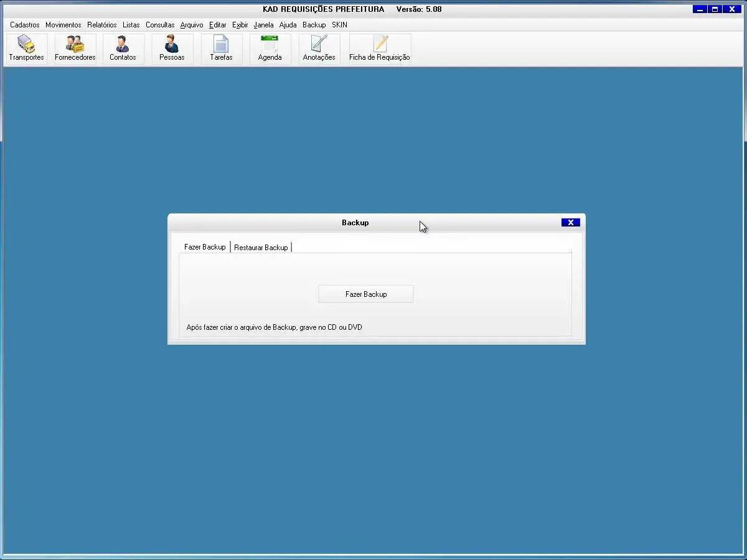This screenshot has width=747, height=560.
Task: Open the Cadastros menu
Action: [x=25, y=25]
